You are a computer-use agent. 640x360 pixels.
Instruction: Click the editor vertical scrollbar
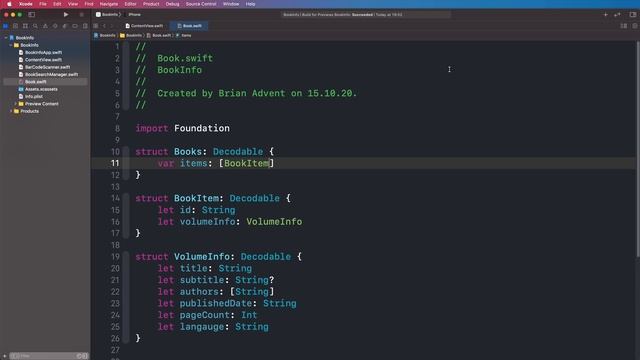(637, 149)
